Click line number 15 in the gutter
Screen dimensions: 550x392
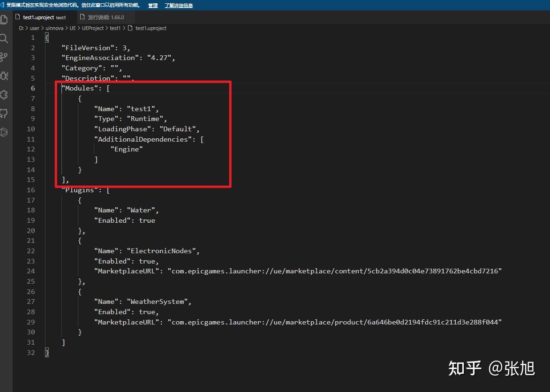30,180
